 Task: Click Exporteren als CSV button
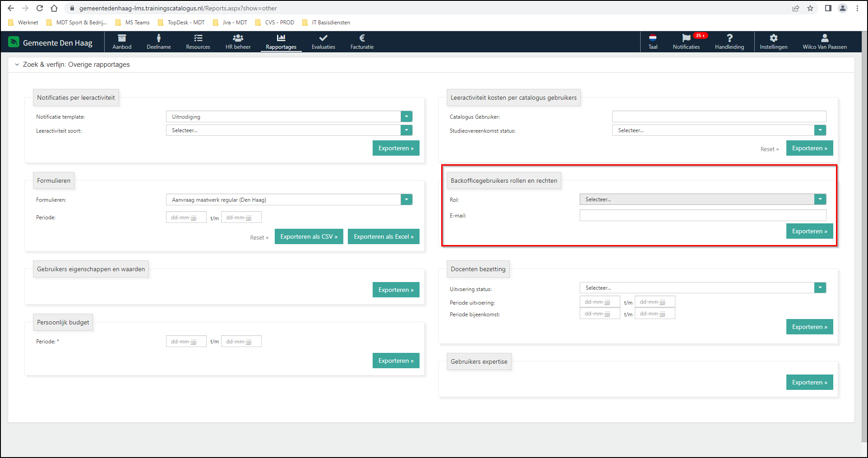(x=309, y=237)
